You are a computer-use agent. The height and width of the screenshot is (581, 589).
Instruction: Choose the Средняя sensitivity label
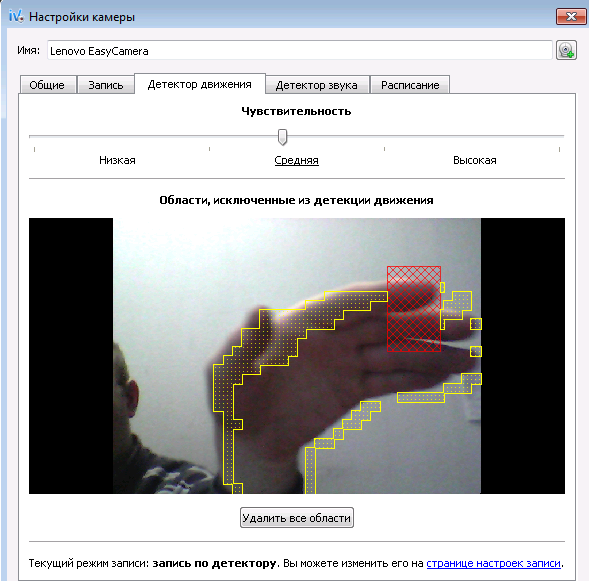pos(296,160)
